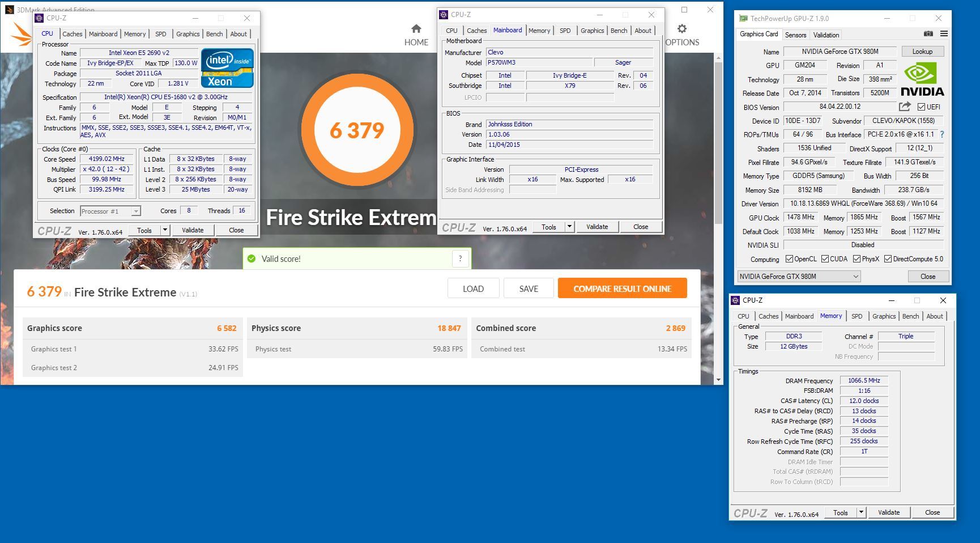
Task: Click the Physics score 18 847 value
Action: 449,328
